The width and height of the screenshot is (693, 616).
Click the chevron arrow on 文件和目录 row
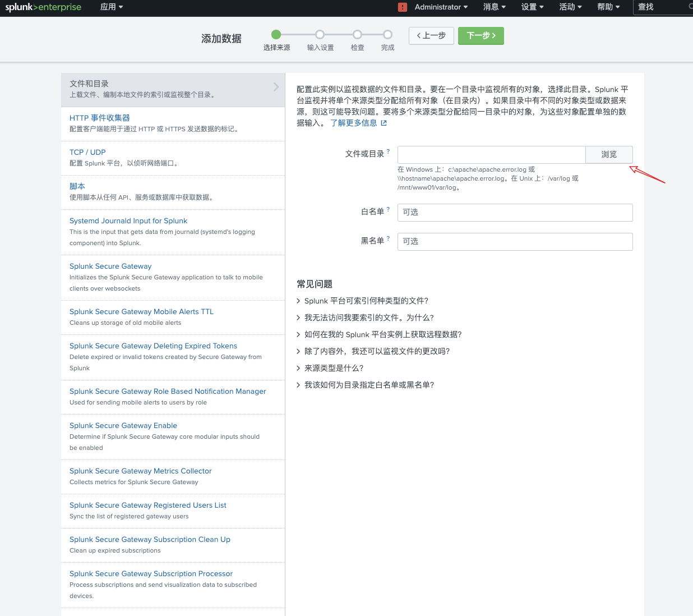(276, 87)
